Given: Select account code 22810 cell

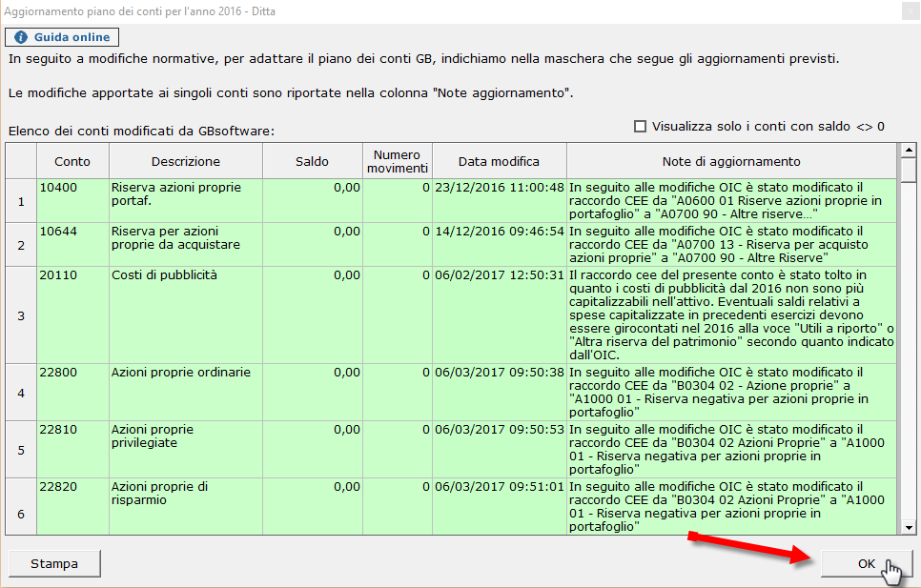Looking at the screenshot, I should (x=72, y=450).
